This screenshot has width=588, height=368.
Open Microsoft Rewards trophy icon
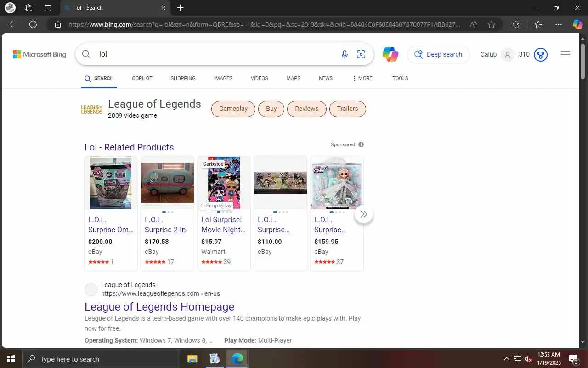pos(541,54)
